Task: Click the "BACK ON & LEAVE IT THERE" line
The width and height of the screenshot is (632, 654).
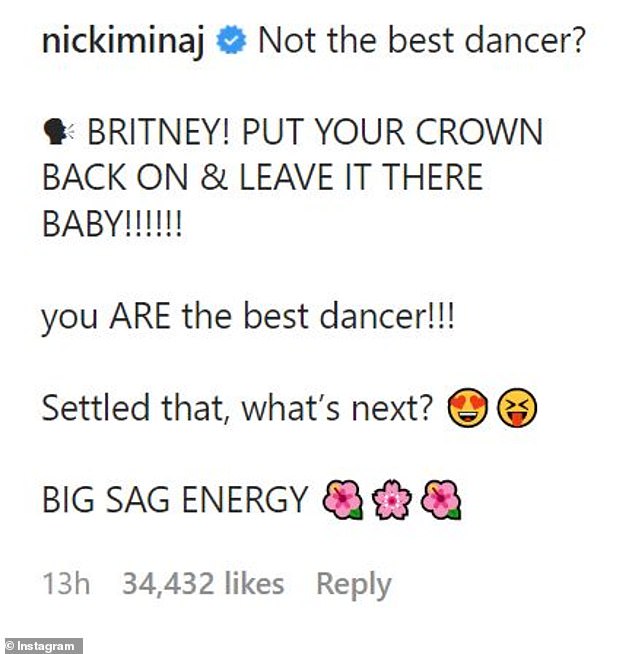Action: click(262, 178)
